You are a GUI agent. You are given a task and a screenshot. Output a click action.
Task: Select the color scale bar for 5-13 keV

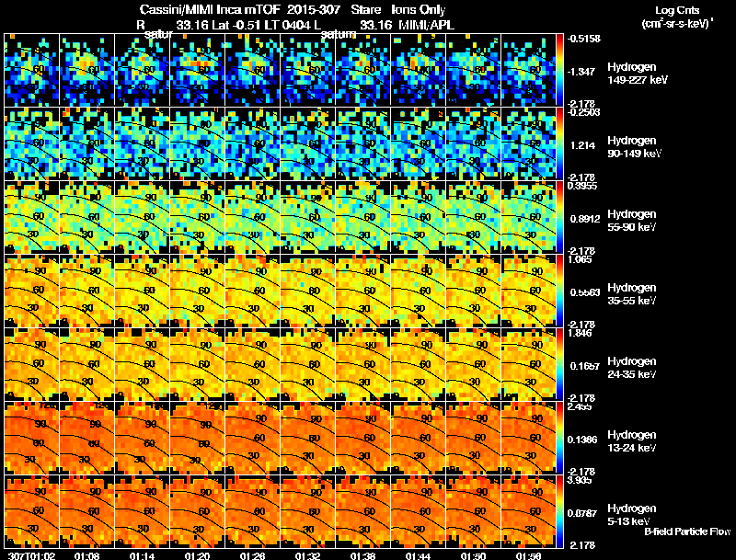[559, 511]
